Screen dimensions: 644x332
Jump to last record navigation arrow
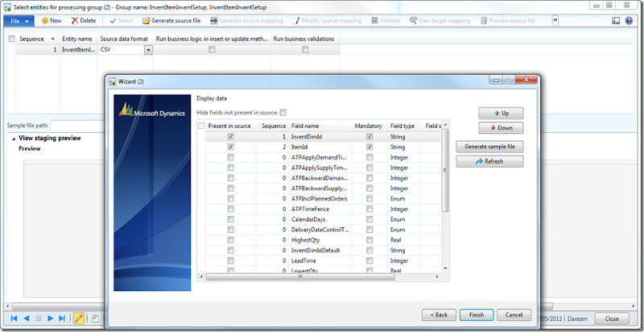pyautogui.click(x=62, y=319)
